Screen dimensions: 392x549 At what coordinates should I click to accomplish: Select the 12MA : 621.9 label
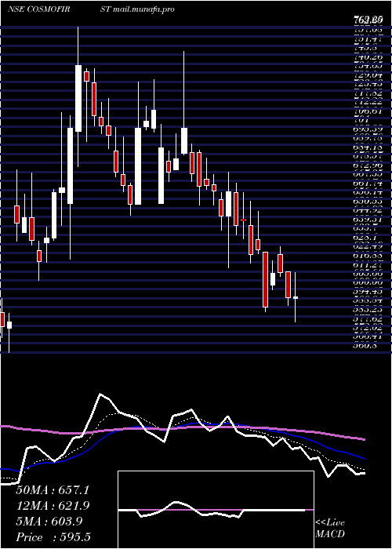click(53, 506)
